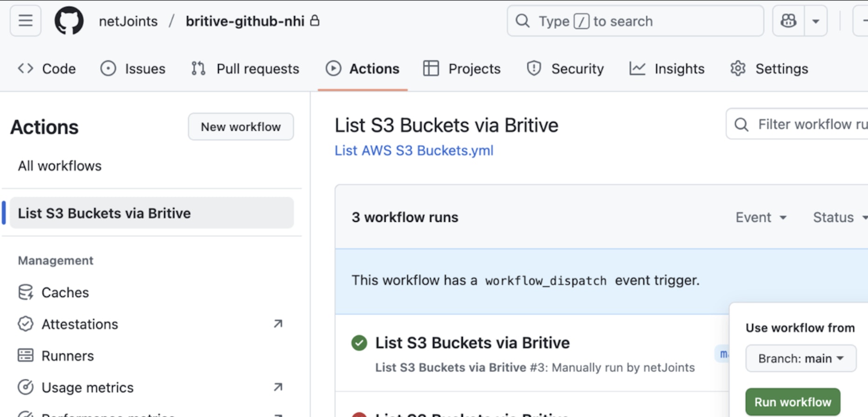Select List S3 Buckets via Britive sidebar workflow

[152, 213]
